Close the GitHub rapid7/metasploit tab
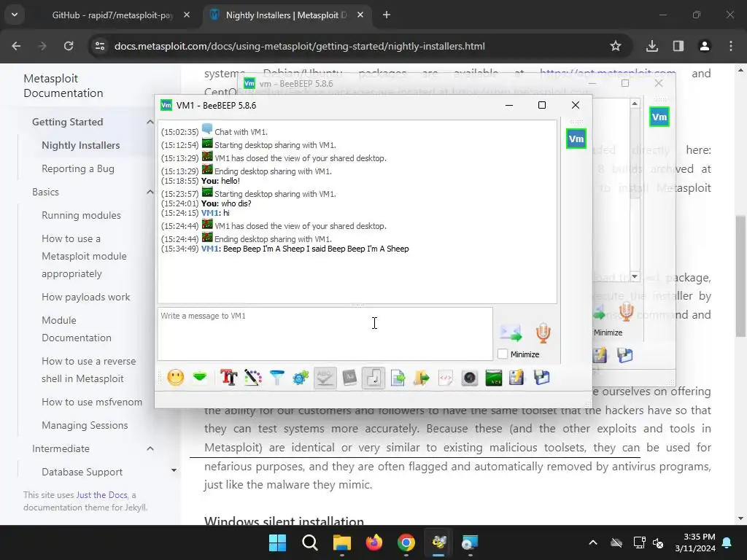This screenshot has width=747, height=560. pos(187,15)
